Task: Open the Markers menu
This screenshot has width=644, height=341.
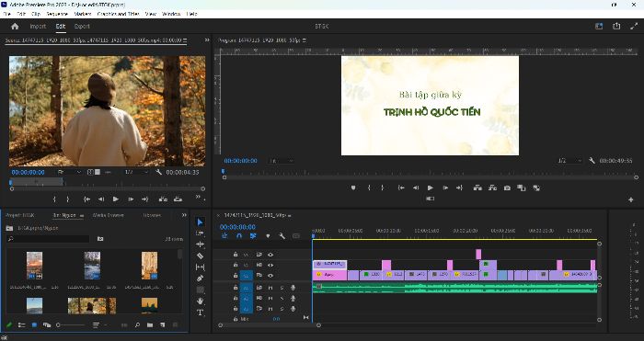Action: point(83,14)
